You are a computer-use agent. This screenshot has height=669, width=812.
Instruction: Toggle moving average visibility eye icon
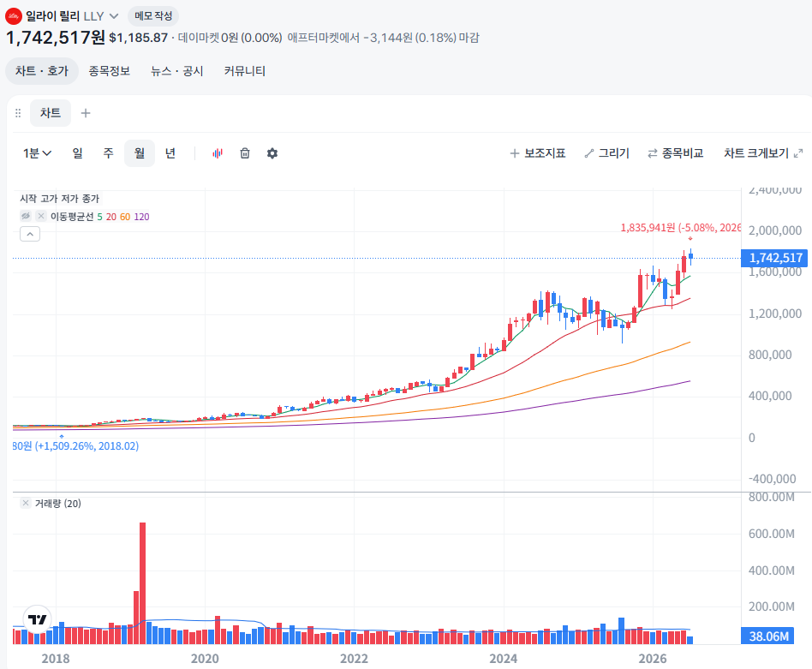(26, 216)
